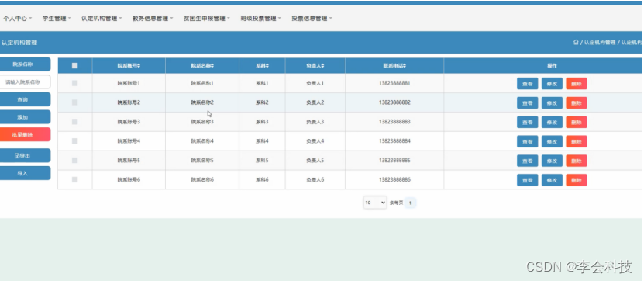
Task: Check the box for row 院系账号2
Action: click(x=74, y=102)
